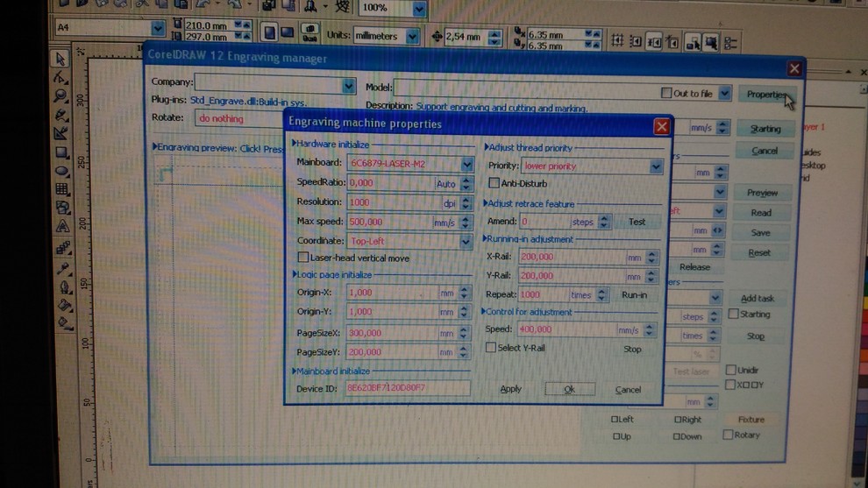Click the landscape orientation icon
868x488 pixels.
click(x=287, y=33)
